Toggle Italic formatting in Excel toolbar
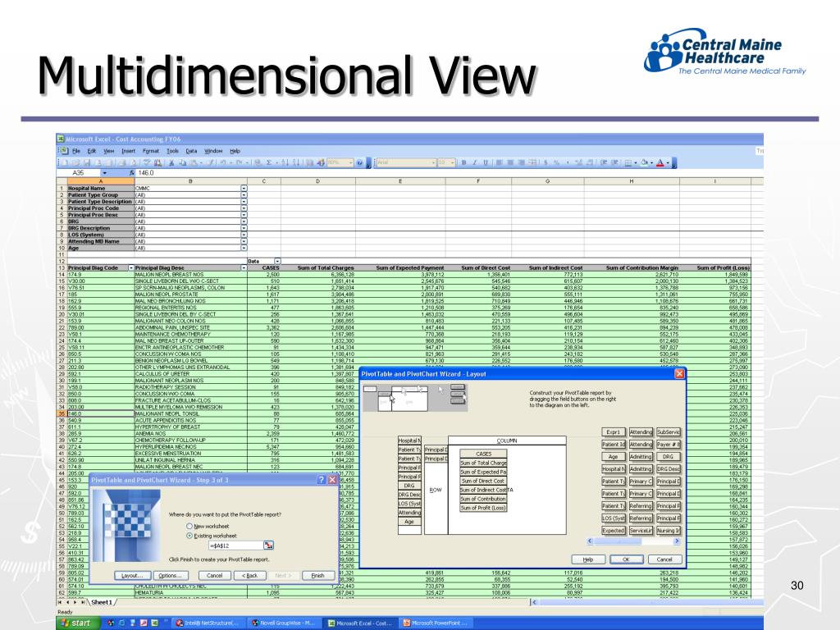The image size is (840, 630). [x=475, y=162]
